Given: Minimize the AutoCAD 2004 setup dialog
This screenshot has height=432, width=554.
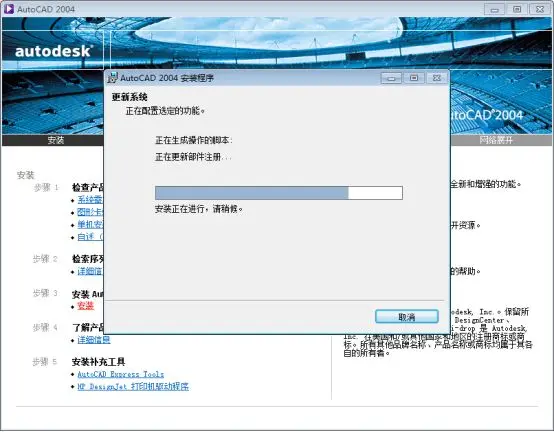Looking at the screenshot, I should [x=391, y=78].
